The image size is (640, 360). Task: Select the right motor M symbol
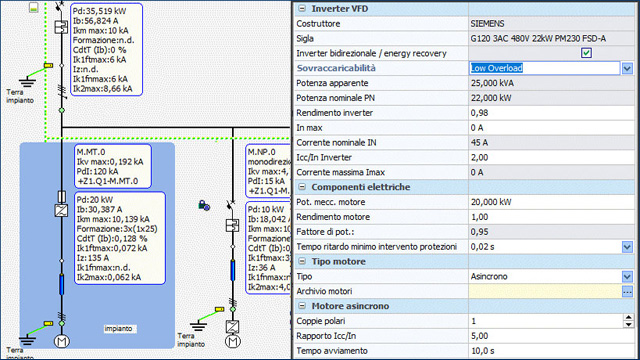click(x=233, y=341)
